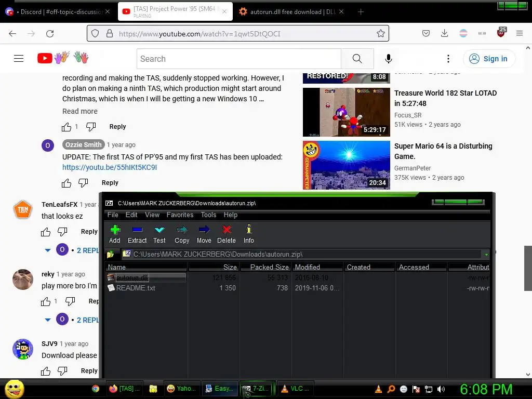Run Test on the archive in 7-Zip
The image size is (532, 399).
(x=159, y=234)
